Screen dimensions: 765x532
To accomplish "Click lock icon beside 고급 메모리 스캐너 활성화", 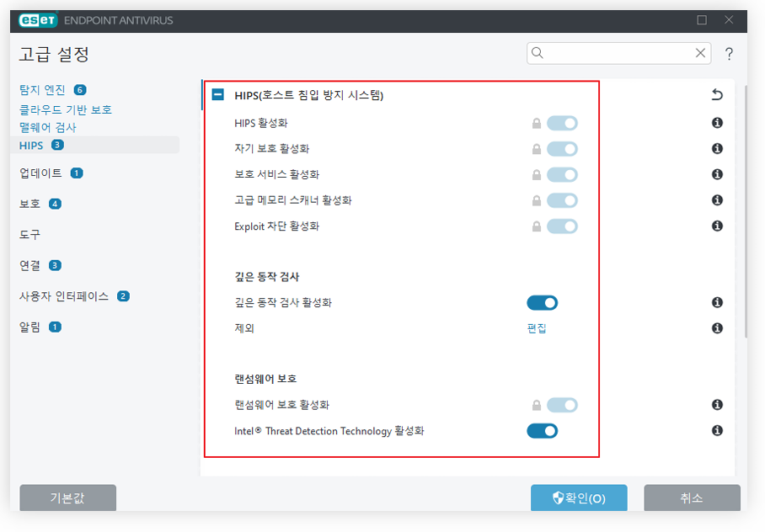I will point(537,200).
